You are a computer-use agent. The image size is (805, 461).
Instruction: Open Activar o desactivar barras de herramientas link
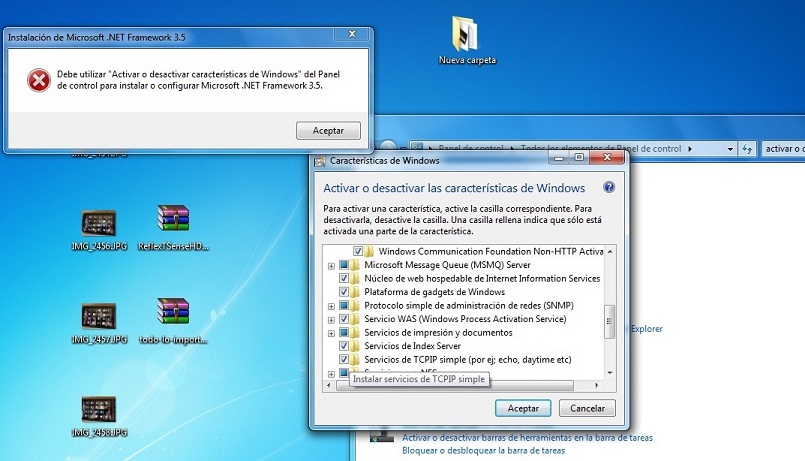tap(527, 438)
